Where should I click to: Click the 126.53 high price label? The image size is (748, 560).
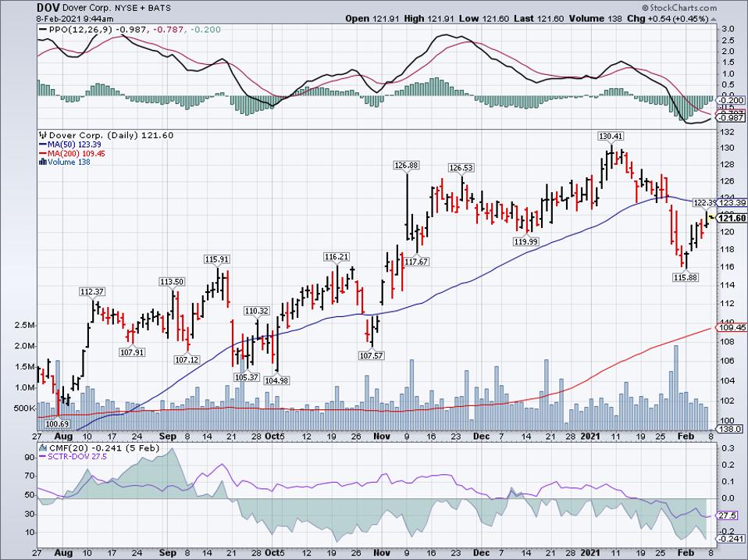pyautogui.click(x=461, y=168)
